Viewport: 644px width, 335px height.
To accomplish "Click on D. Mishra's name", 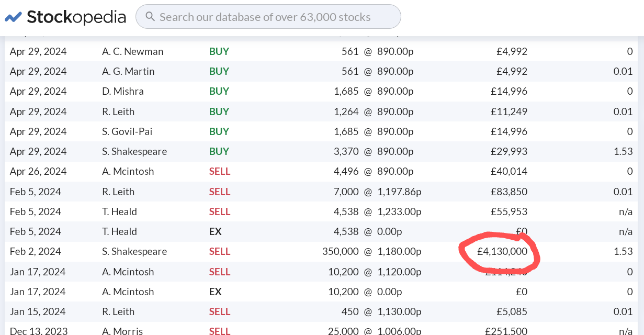I will (x=123, y=91).
